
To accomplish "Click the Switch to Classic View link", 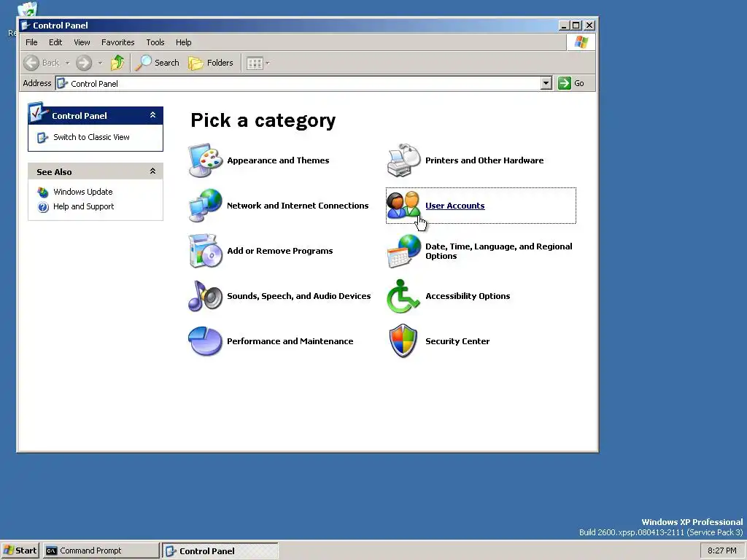I will coord(91,137).
